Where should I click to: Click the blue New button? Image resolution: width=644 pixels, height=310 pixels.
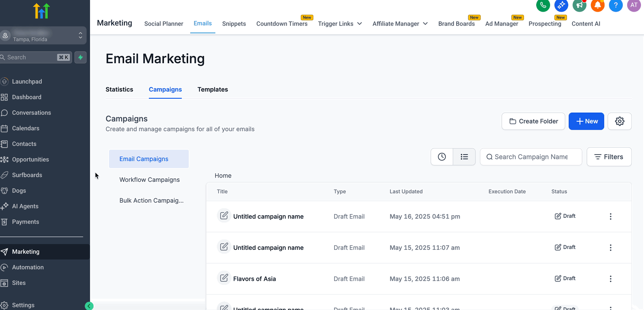click(586, 121)
